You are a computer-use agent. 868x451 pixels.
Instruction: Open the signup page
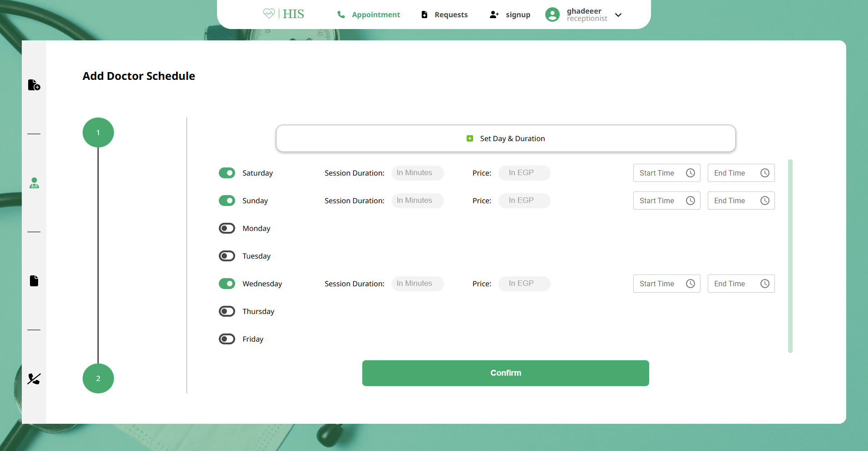pyautogui.click(x=518, y=15)
